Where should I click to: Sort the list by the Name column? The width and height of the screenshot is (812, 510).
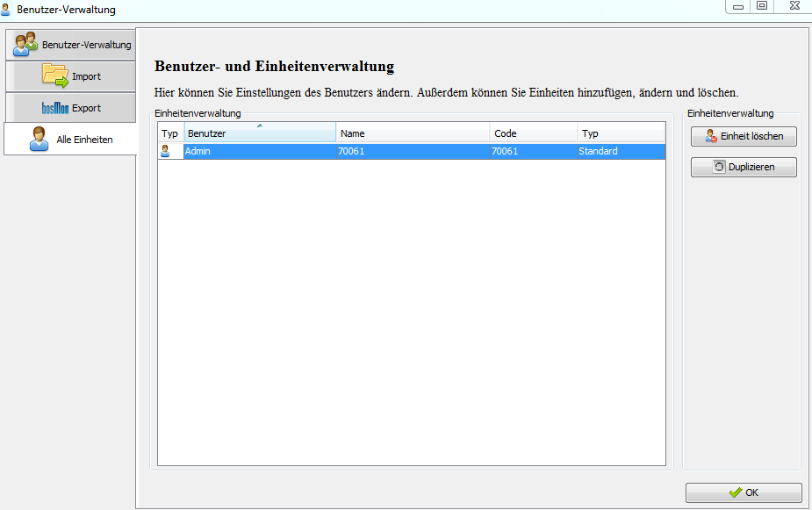(413, 133)
